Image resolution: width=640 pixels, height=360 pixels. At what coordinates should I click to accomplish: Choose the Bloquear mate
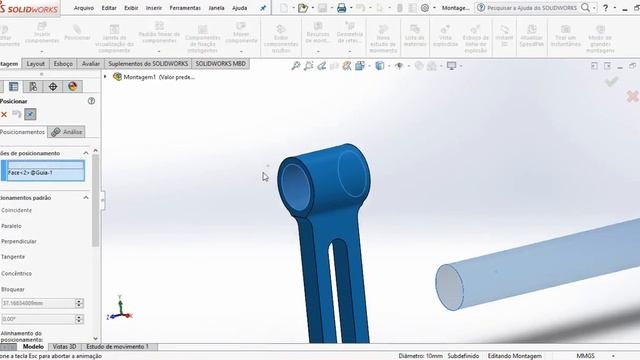tap(13, 289)
